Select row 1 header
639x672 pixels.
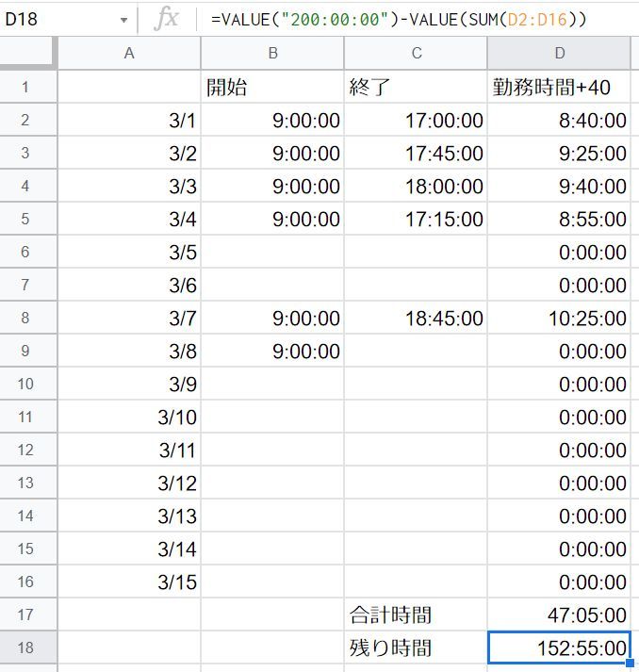coord(25,88)
